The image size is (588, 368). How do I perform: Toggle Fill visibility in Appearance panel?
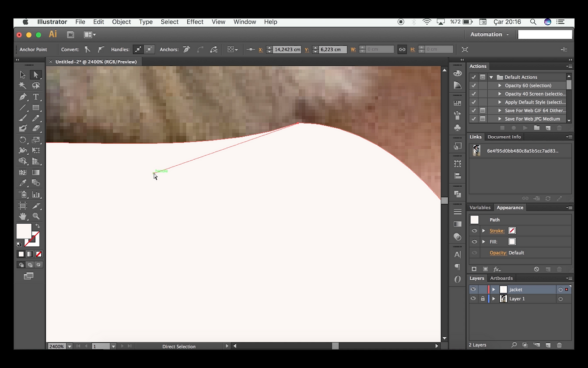474,242
